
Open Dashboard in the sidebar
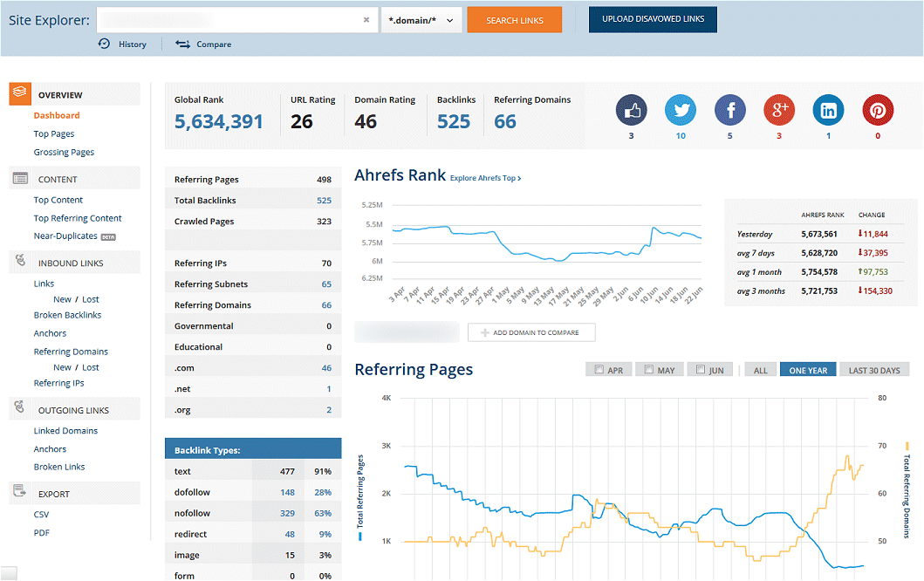[57, 115]
